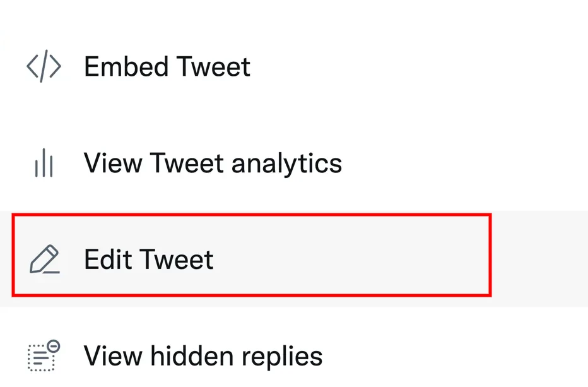Click the hidden replies list icon
The width and height of the screenshot is (588, 387).
[44, 355]
